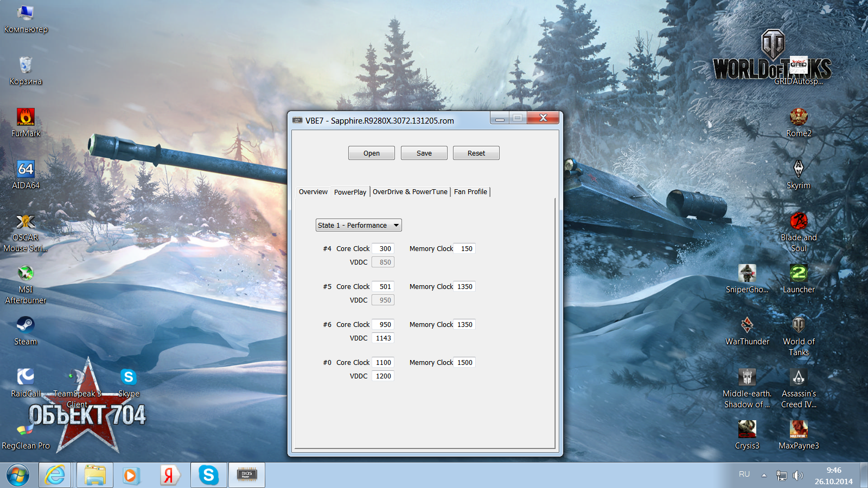
Task: Click the network status tray icon
Action: pos(782,476)
